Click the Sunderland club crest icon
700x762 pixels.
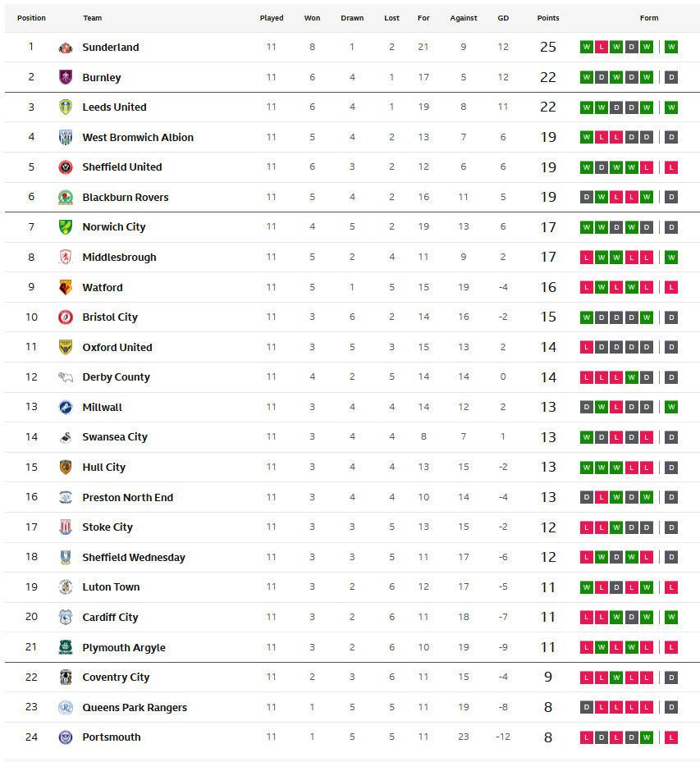point(66,48)
